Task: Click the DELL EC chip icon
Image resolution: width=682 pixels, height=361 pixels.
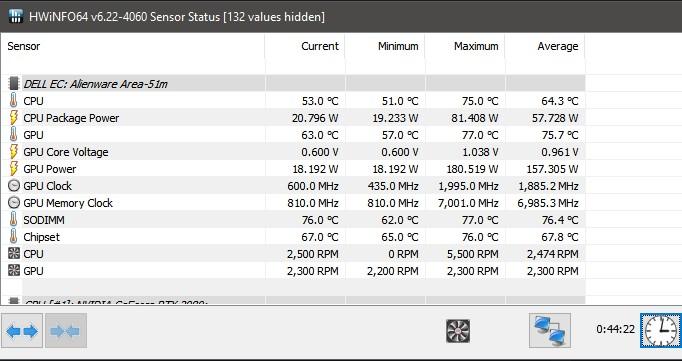Action: coord(14,84)
